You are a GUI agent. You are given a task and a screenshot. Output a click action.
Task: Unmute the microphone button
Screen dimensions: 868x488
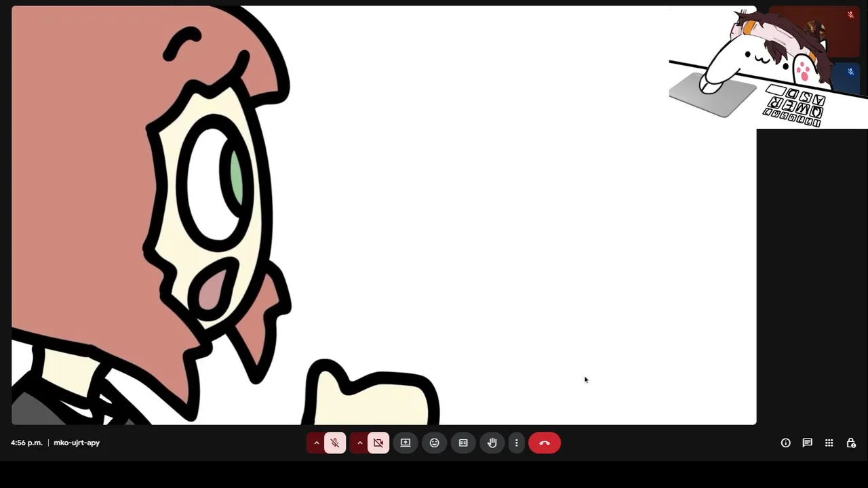(x=335, y=443)
